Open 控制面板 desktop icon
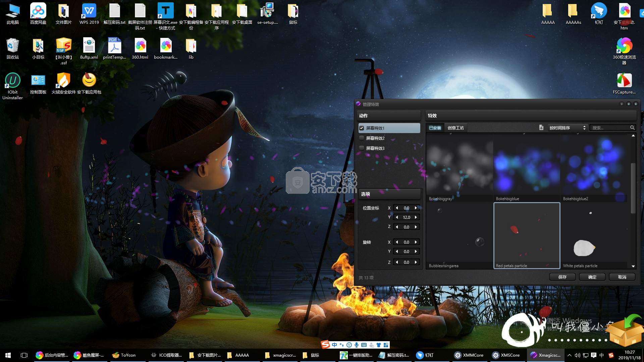 point(38,84)
